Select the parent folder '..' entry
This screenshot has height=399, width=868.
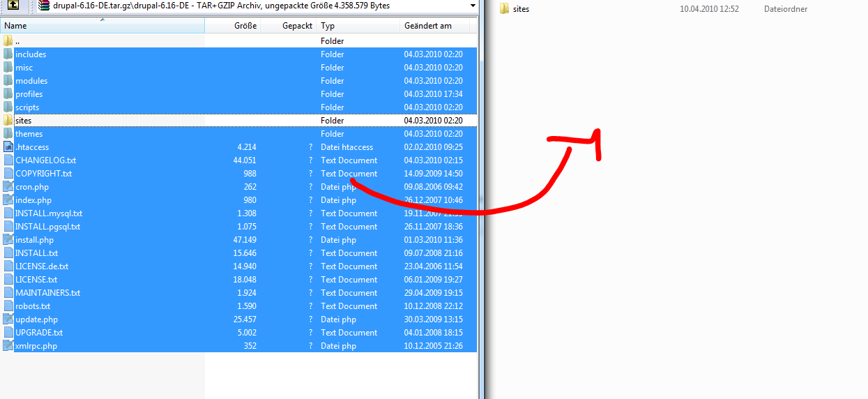[x=18, y=41]
